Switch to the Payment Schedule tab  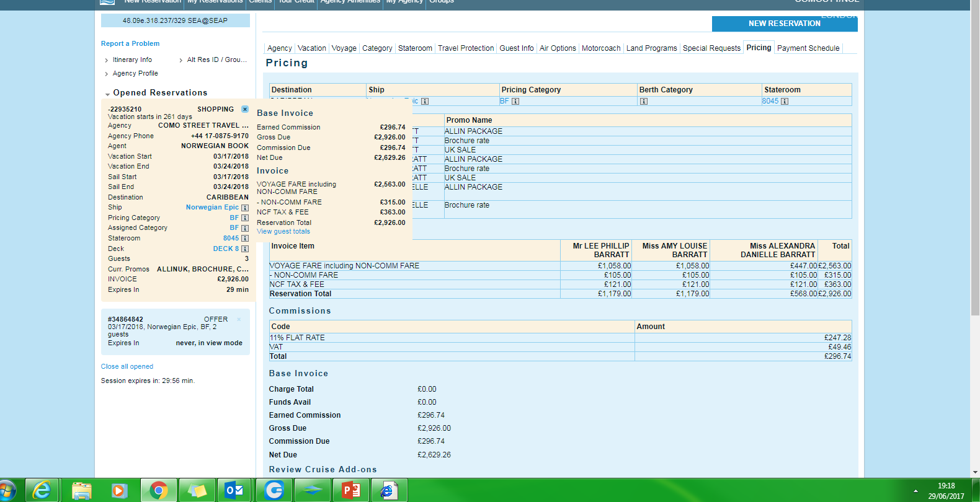[808, 48]
